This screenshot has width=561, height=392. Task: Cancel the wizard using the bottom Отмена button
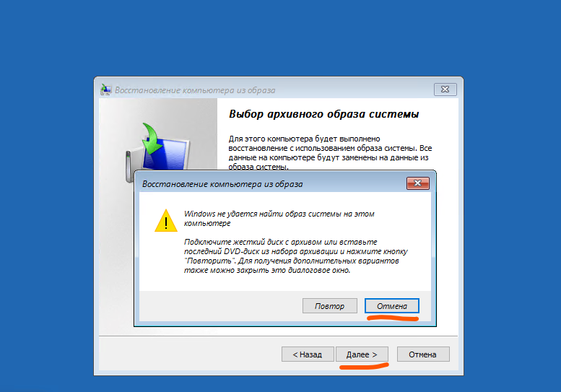click(423, 354)
